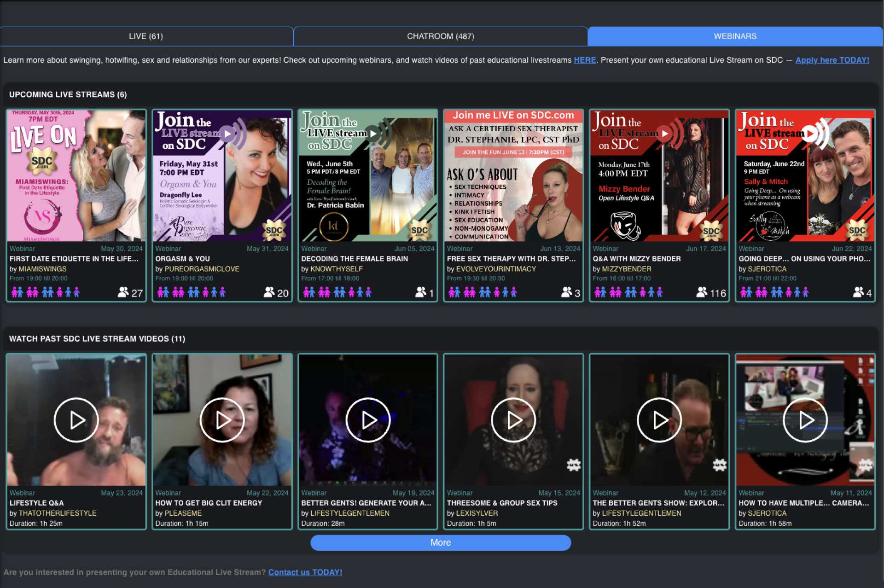Click audience type icons on Decoding Female Brain card

pos(337,292)
